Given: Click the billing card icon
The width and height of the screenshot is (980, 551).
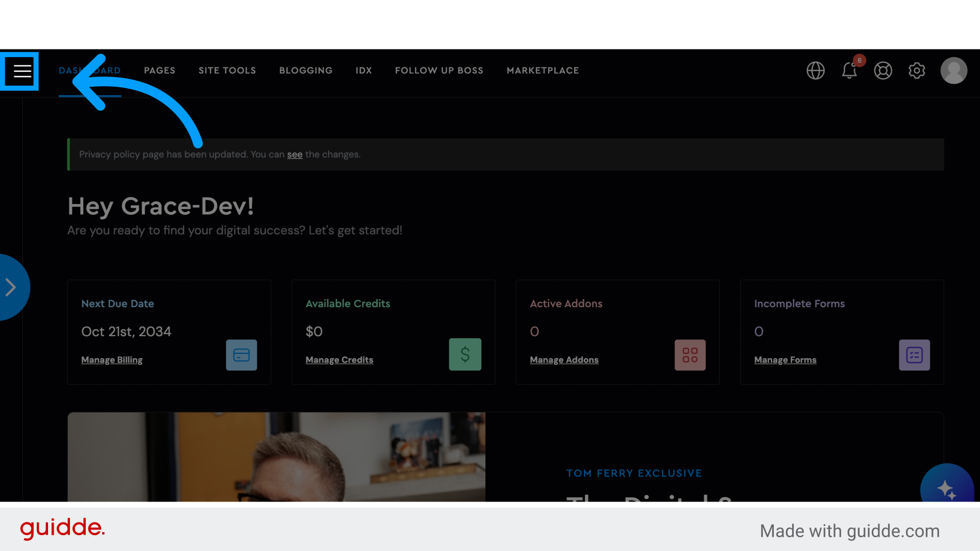Looking at the screenshot, I should click(x=241, y=355).
